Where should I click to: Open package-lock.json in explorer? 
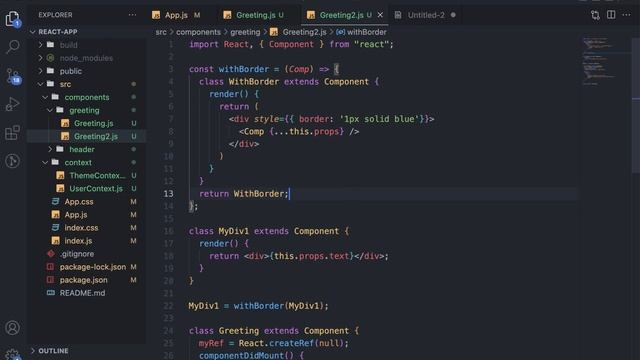(93, 267)
